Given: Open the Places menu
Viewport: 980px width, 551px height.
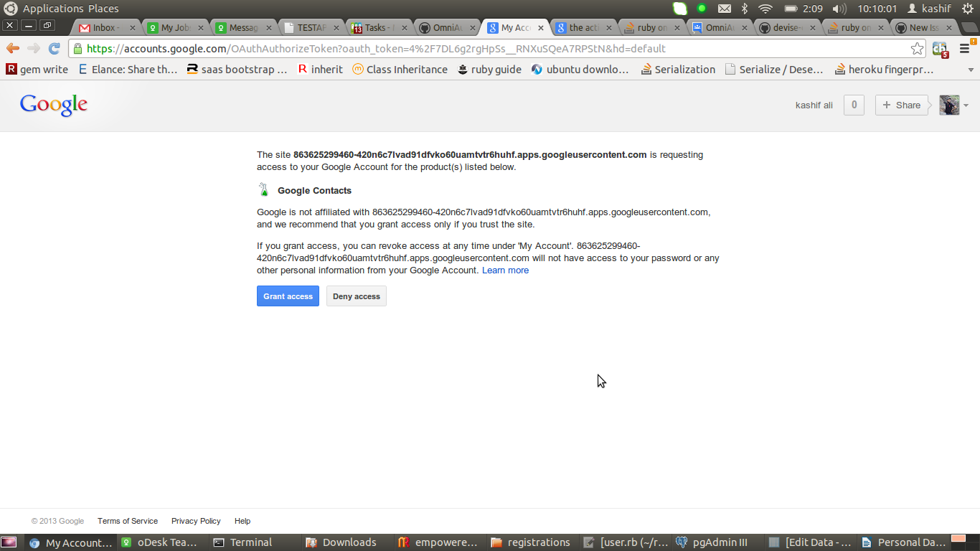Looking at the screenshot, I should click(103, 9).
